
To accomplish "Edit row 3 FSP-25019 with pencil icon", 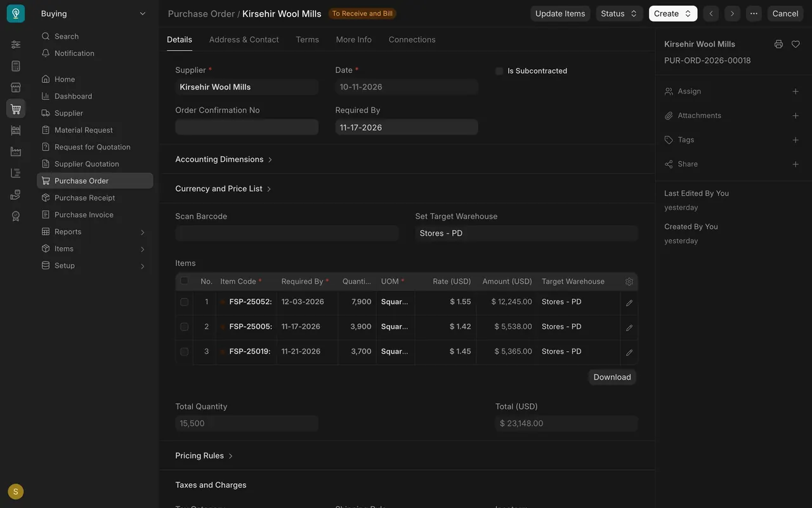I will pyautogui.click(x=629, y=352).
